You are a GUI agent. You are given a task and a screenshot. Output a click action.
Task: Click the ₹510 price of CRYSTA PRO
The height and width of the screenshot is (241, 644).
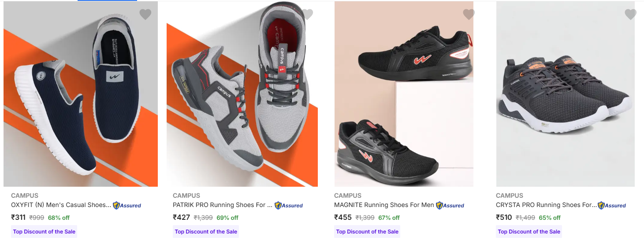(x=504, y=217)
